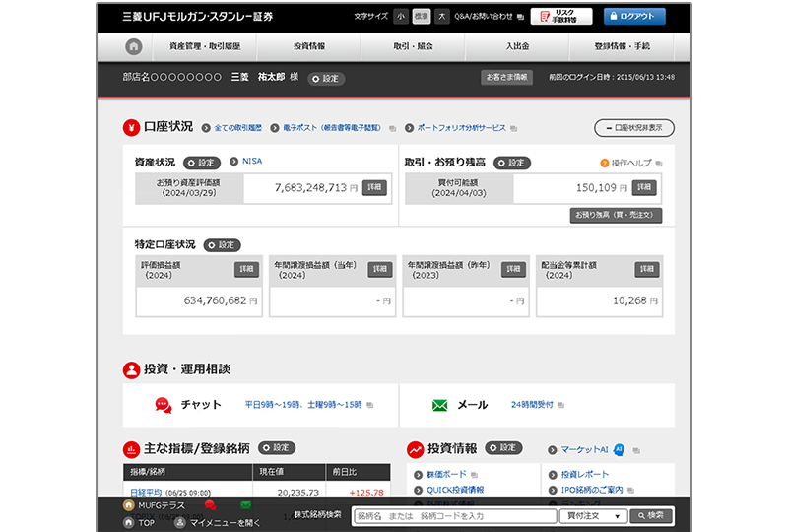
Task: Expand 詳細 for お預り資産評価額
Action: pyautogui.click(x=374, y=187)
